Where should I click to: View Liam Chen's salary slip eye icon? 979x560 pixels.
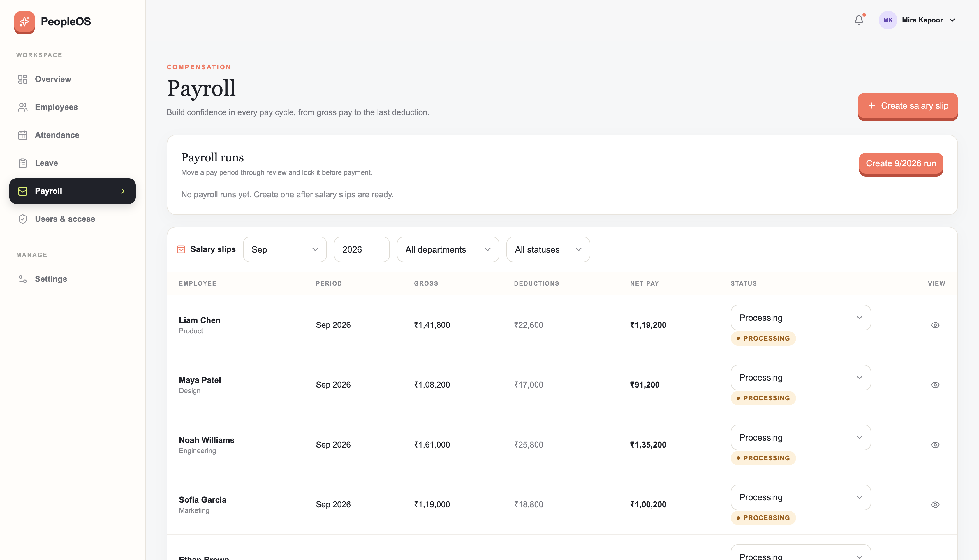935,325
